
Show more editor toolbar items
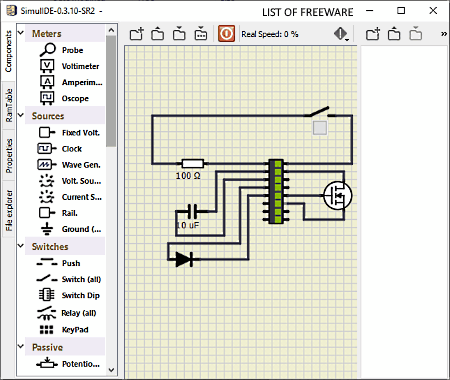(444, 34)
